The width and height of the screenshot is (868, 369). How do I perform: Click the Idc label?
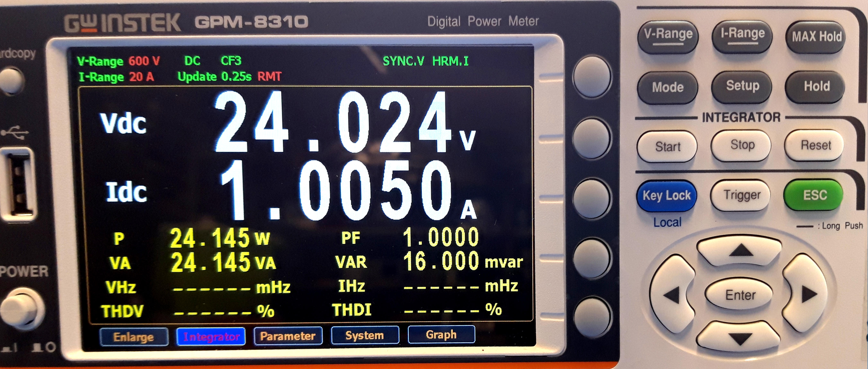pyautogui.click(x=126, y=192)
